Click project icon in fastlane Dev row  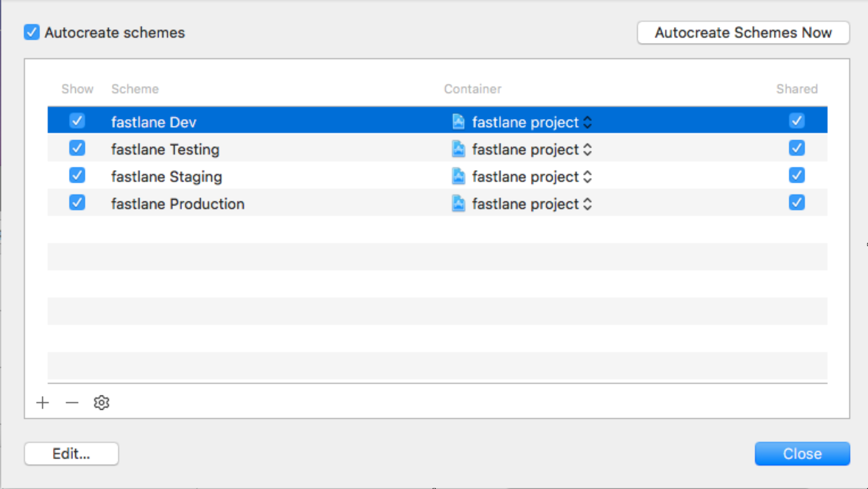458,122
